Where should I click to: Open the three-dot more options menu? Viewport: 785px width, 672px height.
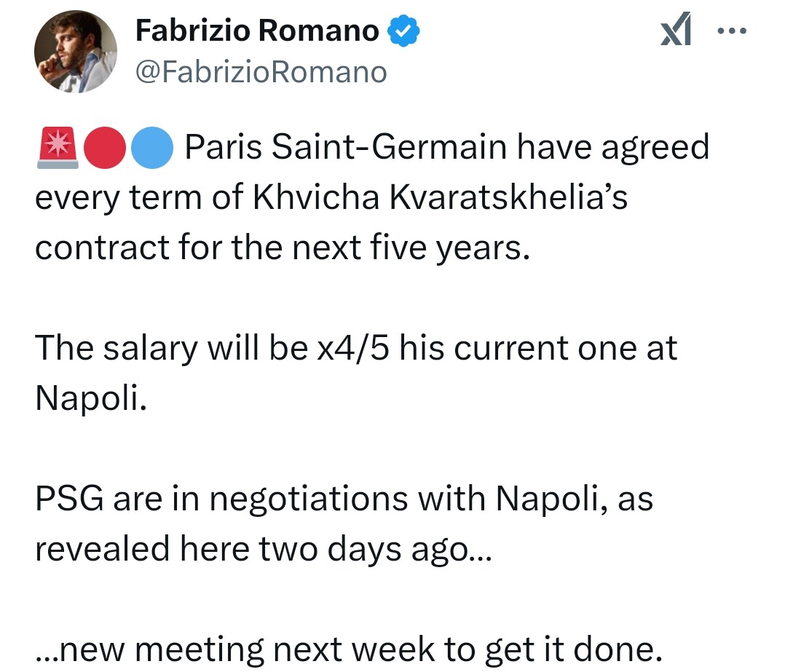732,33
